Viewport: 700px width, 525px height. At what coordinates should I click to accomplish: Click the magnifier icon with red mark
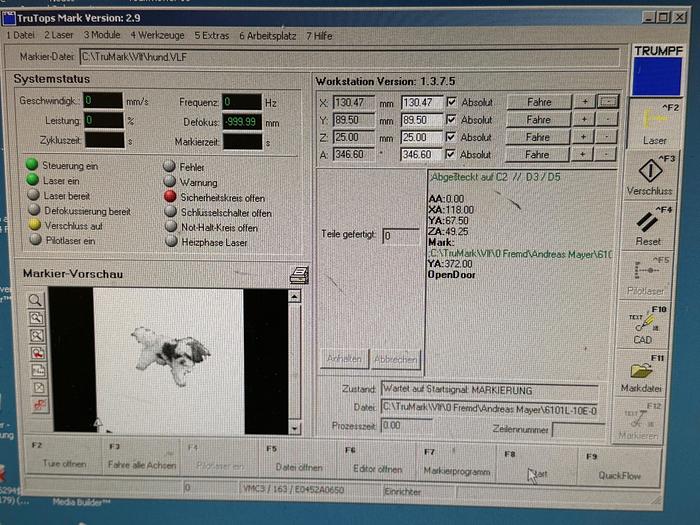coord(38,353)
